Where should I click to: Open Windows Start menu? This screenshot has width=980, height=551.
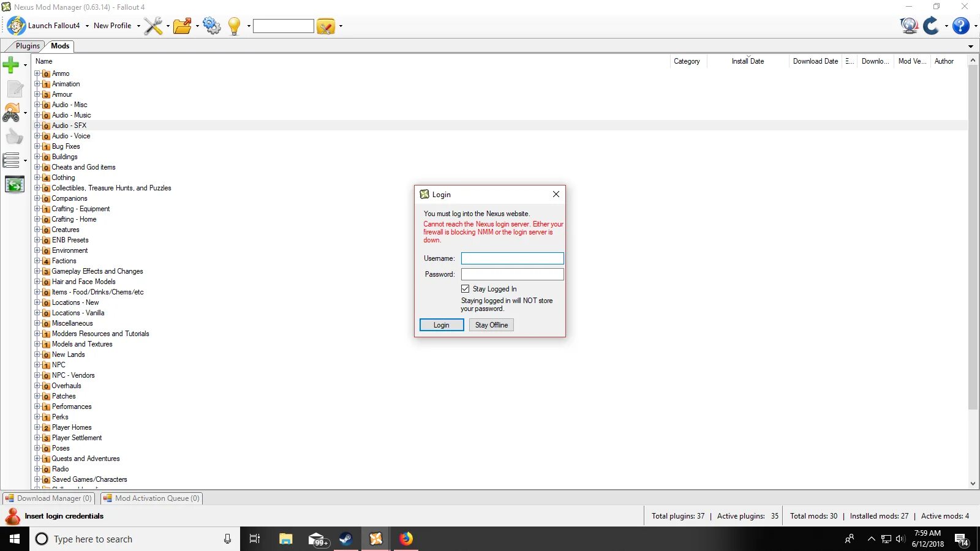coord(15,539)
